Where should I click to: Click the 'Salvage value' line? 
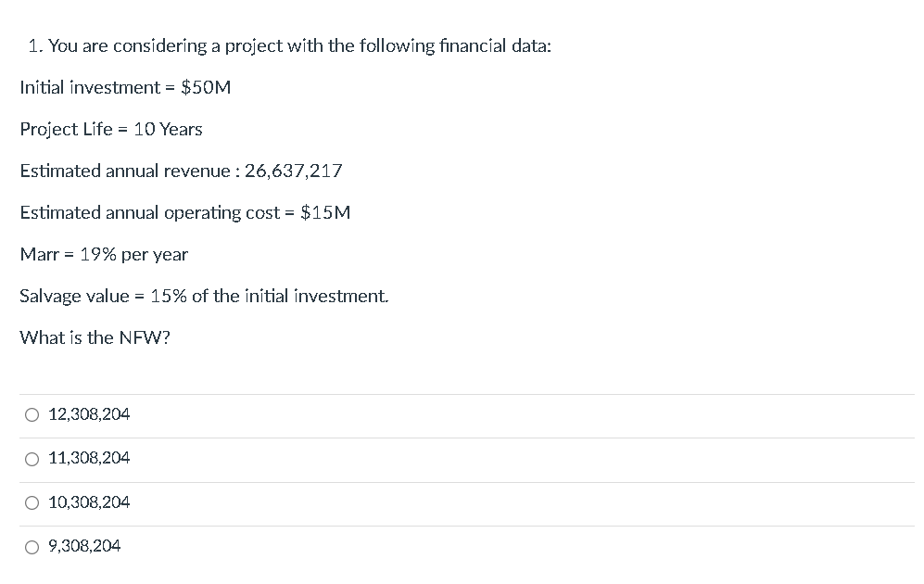click(x=204, y=296)
